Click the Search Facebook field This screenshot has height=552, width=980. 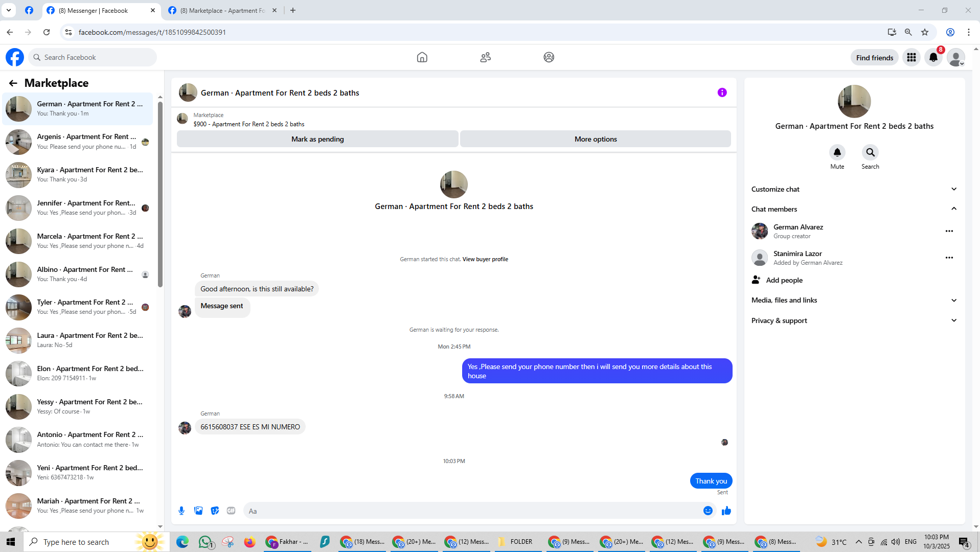coord(93,57)
